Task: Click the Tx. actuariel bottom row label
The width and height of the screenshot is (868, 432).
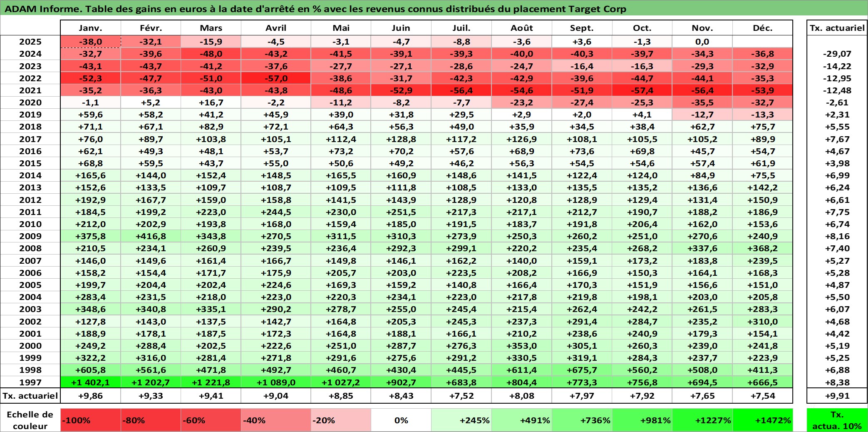Action: pyautogui.click(x=30, y=396)
